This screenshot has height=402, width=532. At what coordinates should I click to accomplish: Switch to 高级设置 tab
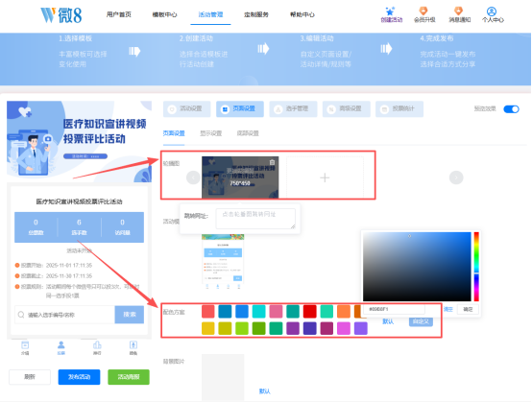click(346, 108)
